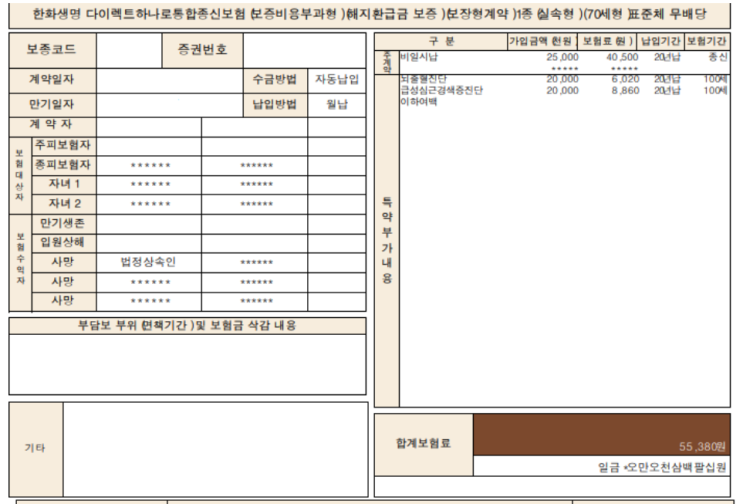
Task: Click the 25,000 coverage amount
Action: [x=562, y=57]
